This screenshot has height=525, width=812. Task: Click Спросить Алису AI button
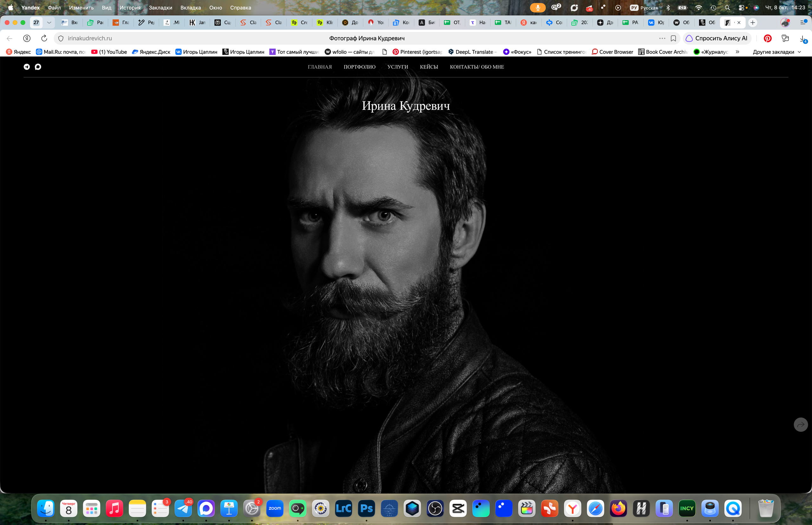(717, 38)
